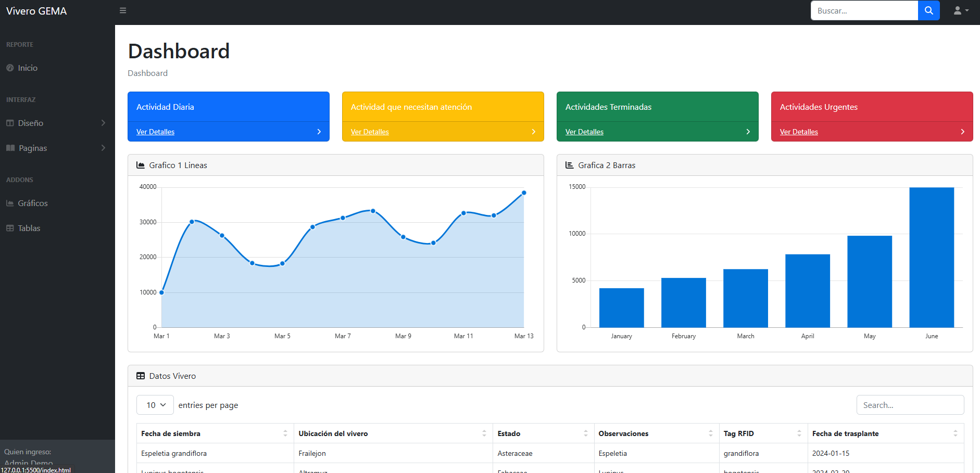Screen dimensions: 980x473
Task: Click the area chart icon by Grafico 1 Lineas
Action: click(x=141, y=165)
